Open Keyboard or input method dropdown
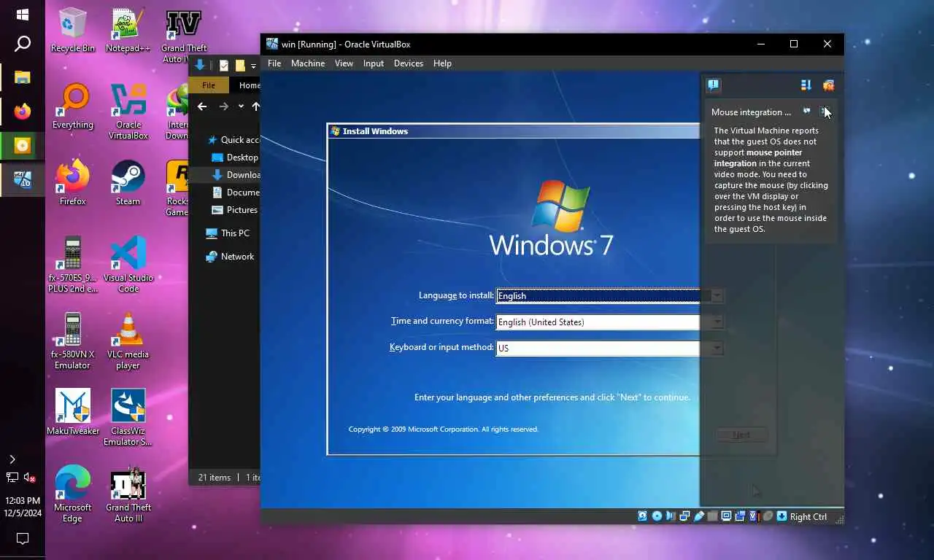Image resolution: width=934 pixels, height=560 pixels. tap(717, 348)
